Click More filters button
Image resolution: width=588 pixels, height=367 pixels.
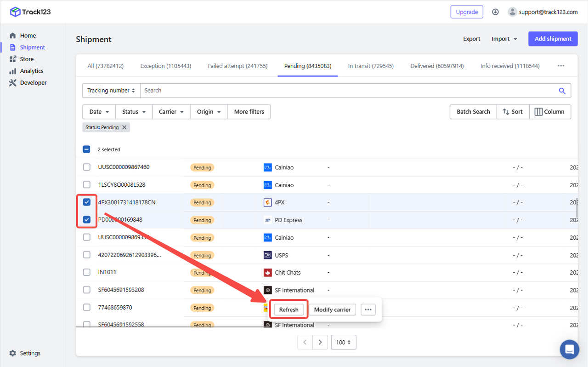(249, 112)
